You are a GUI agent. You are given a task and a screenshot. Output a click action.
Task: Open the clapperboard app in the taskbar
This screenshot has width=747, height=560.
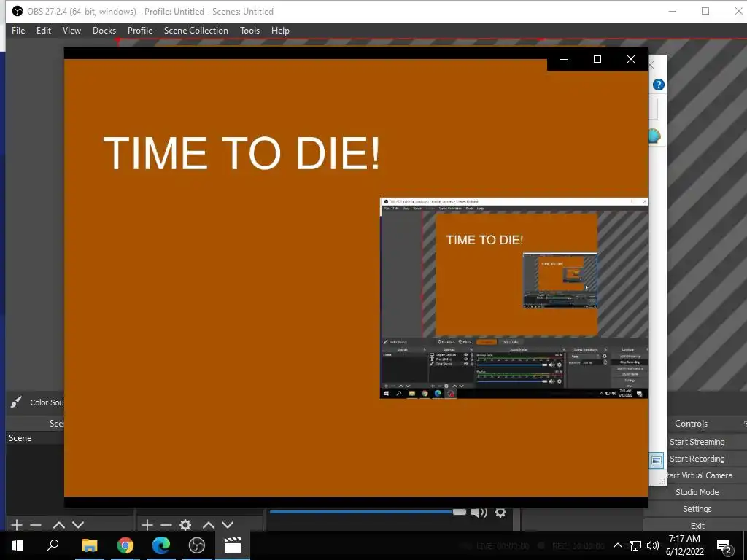point(233,545)
